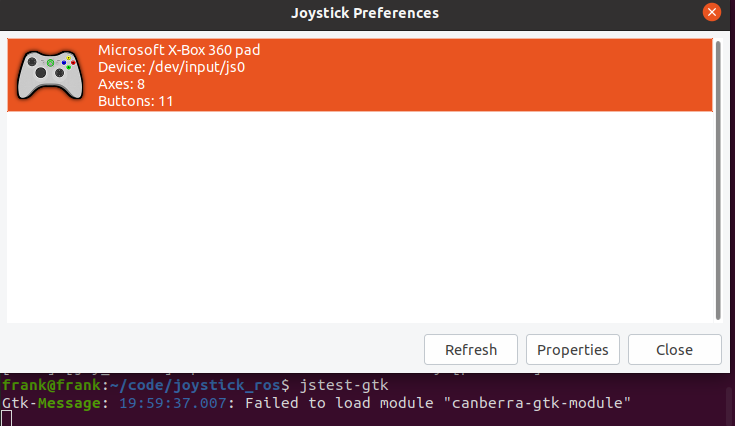Viewport: 735px width, 426px height.
Task: Click the "canberra-gtk-module" text in the terminal
Action: [x=543, y=403]
